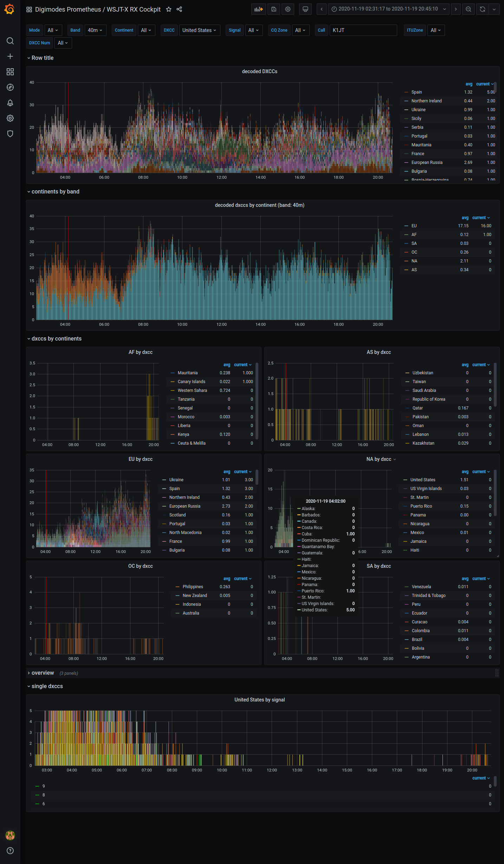Open the Explore compass icon
This screenshot has width=504, height=864.
coord(10,87)
